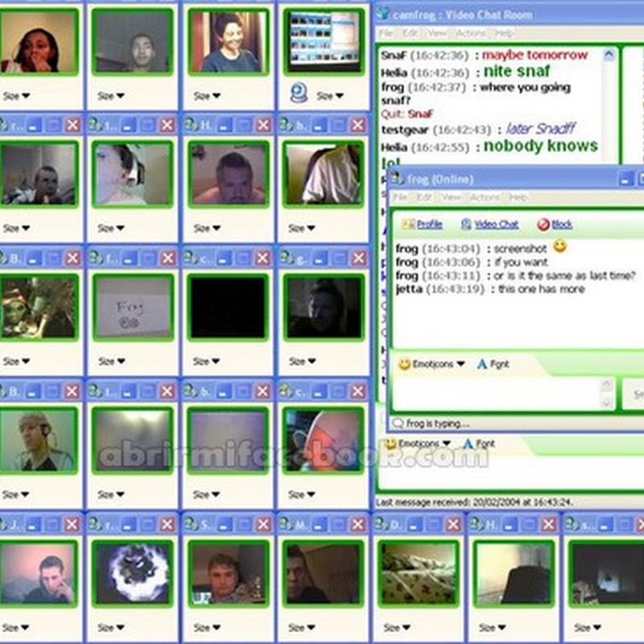Click the title icon of the man-in-brown-room window
Image resolution: width=644 pixels, height=644 pixels.
[x=191, y=524]
